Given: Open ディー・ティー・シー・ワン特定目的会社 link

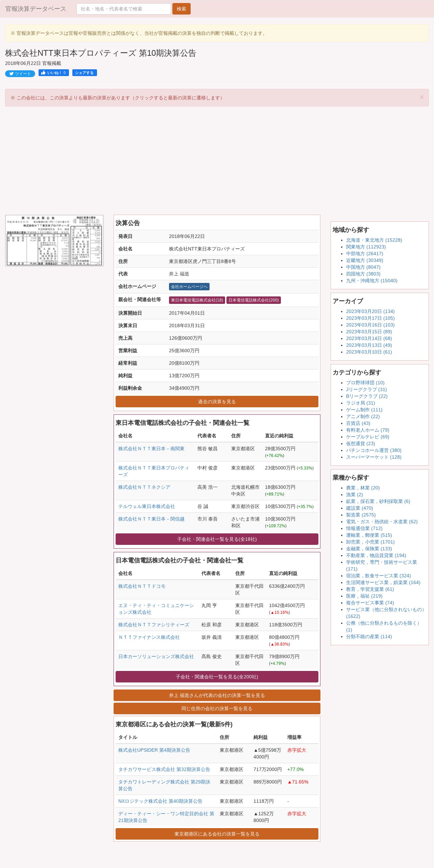Looking at the screenshot, I should pyautogui.click(x=166, y=817).
